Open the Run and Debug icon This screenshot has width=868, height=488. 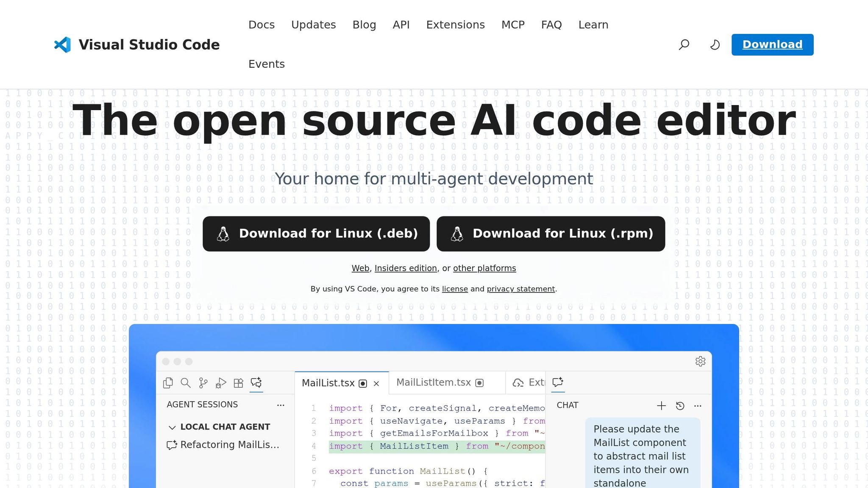pos(221,383)
